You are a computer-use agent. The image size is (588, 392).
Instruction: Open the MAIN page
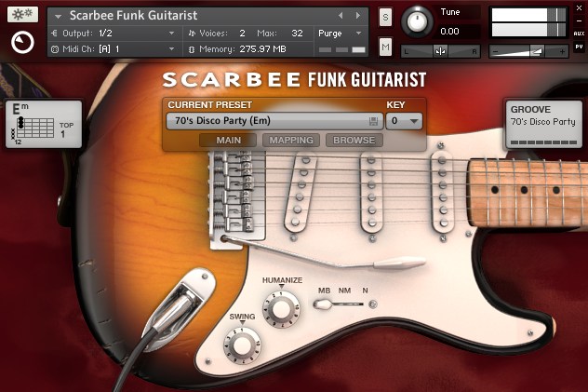click(228, 141)
